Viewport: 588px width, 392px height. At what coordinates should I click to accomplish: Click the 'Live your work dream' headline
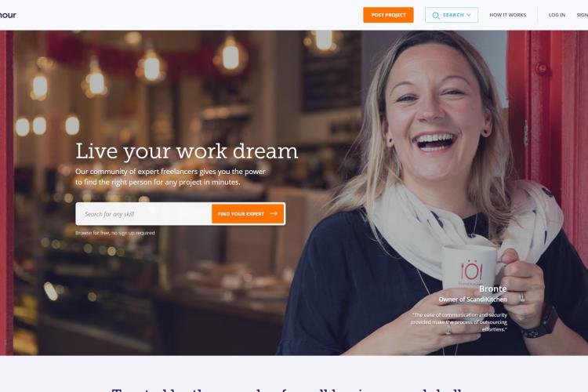(187, 151)
